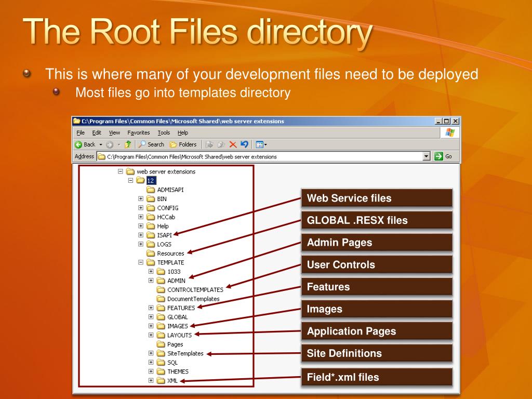Collapse the TEMPLATE folder
This screenshot has width=532, height=399.
click(141, 262)
